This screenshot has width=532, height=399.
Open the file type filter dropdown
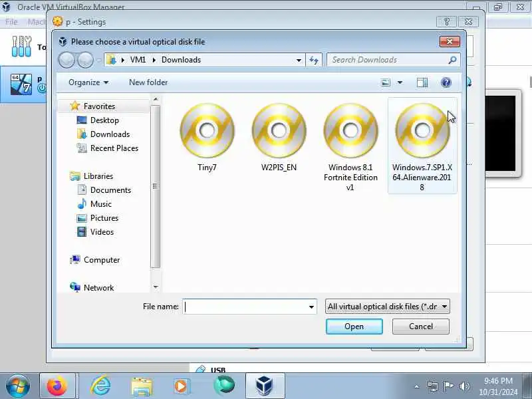[388, 307]
